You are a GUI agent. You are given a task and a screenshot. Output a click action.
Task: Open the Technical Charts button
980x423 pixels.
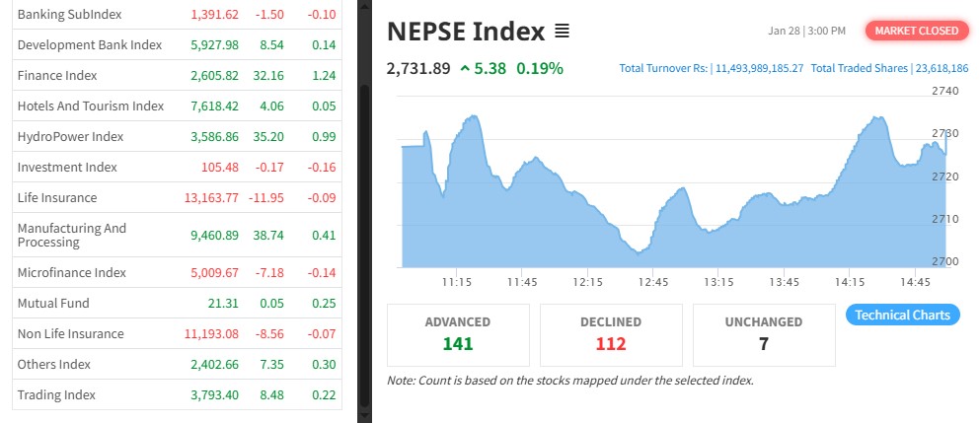pyautogui.click(x=902, y=316)
